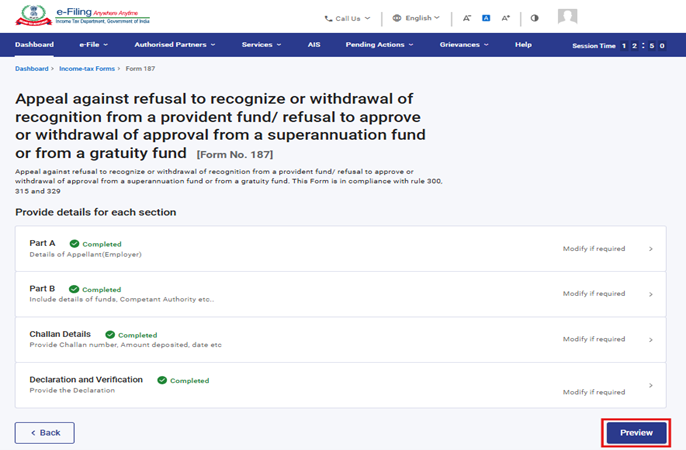
Task: Expand Challan Details section chevron
Action: [651, 340]
